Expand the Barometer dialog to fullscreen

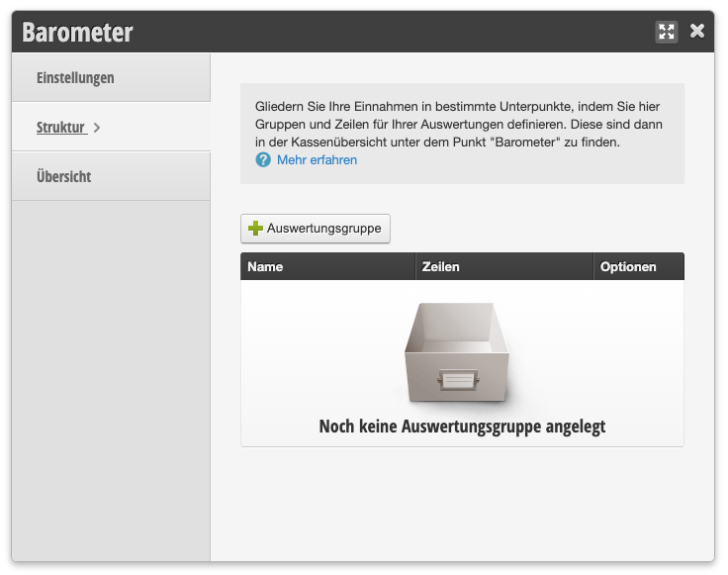pos(667,32)
